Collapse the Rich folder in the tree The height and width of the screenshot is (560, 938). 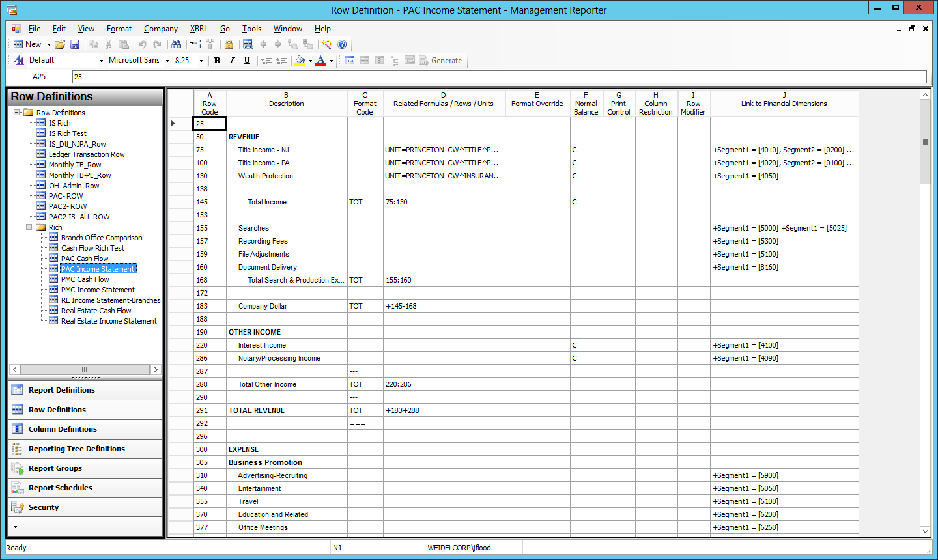pos(29,227)
